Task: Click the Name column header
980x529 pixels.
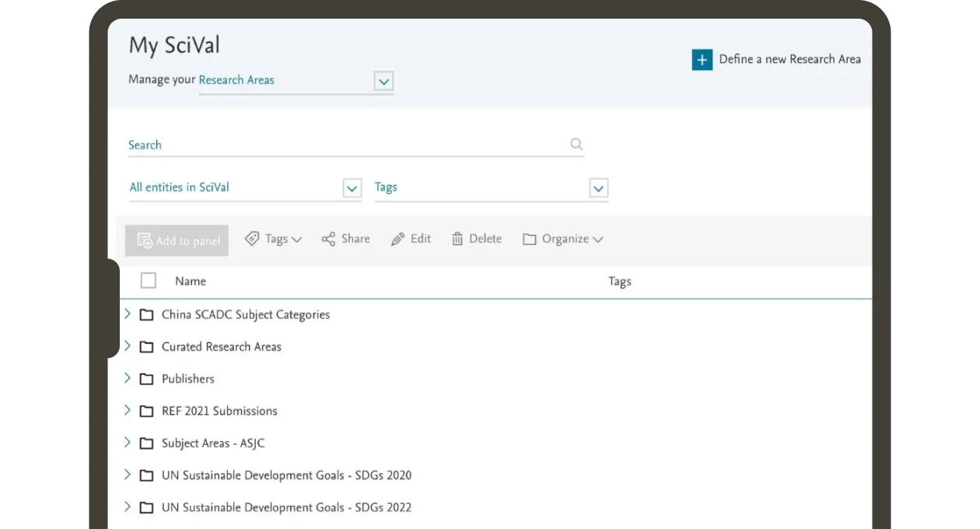Action: pyautogui.click(x=191, y=281)
